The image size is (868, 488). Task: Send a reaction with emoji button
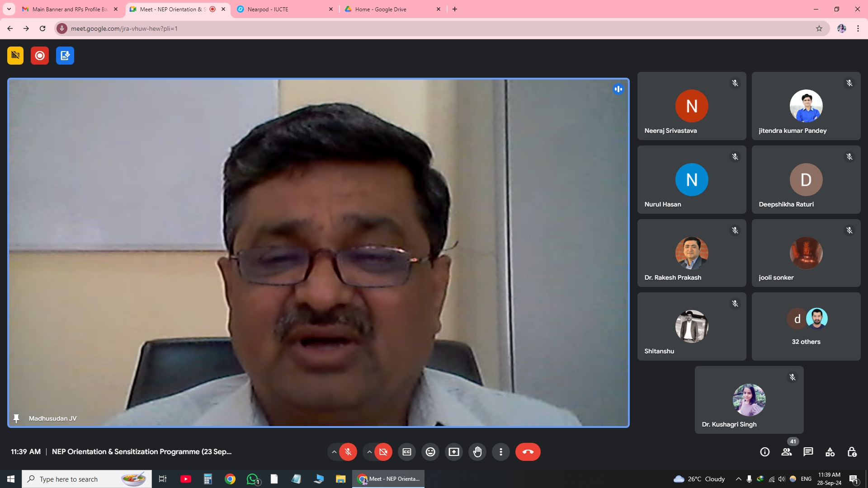pos(430,452)
